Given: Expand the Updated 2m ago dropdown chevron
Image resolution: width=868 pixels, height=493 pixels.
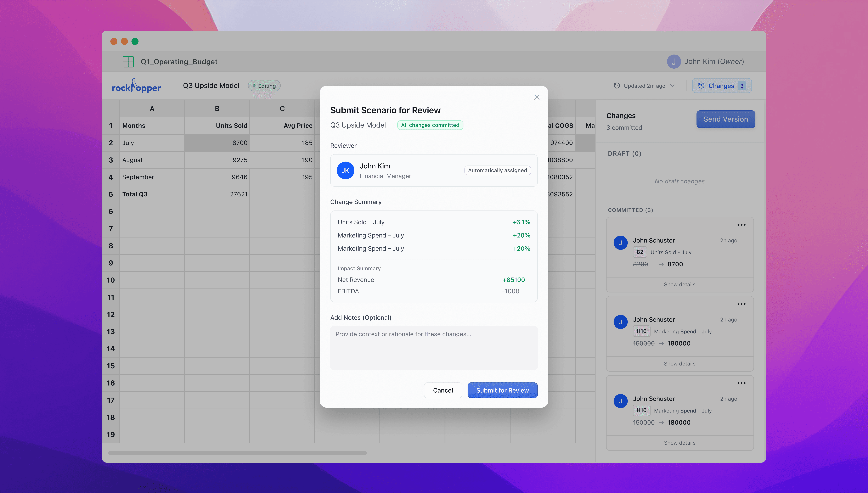Looking at the screenshot, I should click(x=672, y=86).
